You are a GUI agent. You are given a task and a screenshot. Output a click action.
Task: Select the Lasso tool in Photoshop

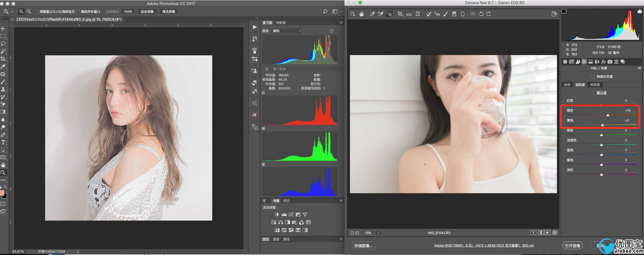[3, 44]
